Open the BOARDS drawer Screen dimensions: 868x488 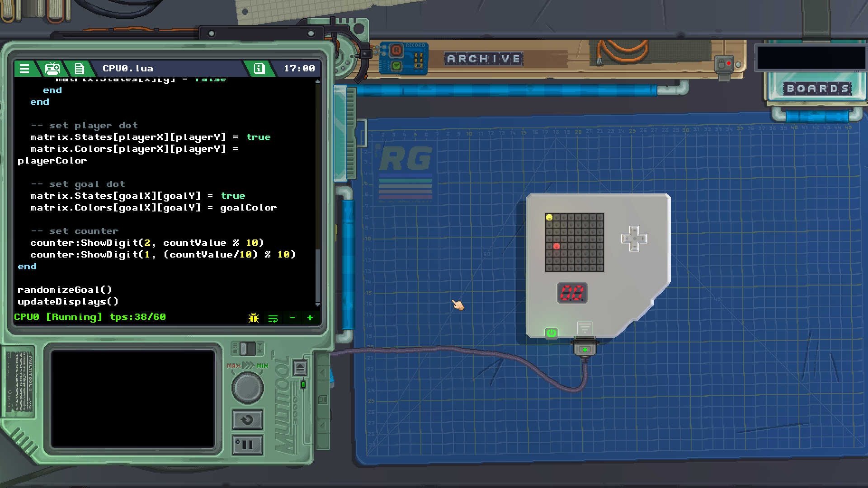(x=817, y=89)
